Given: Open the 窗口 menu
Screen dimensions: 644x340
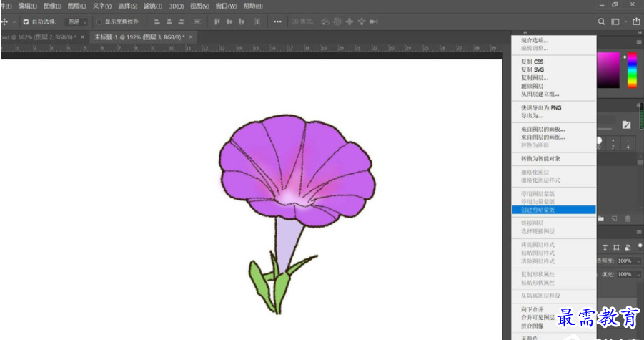Looking at the screenshot, I should point(227,6).
